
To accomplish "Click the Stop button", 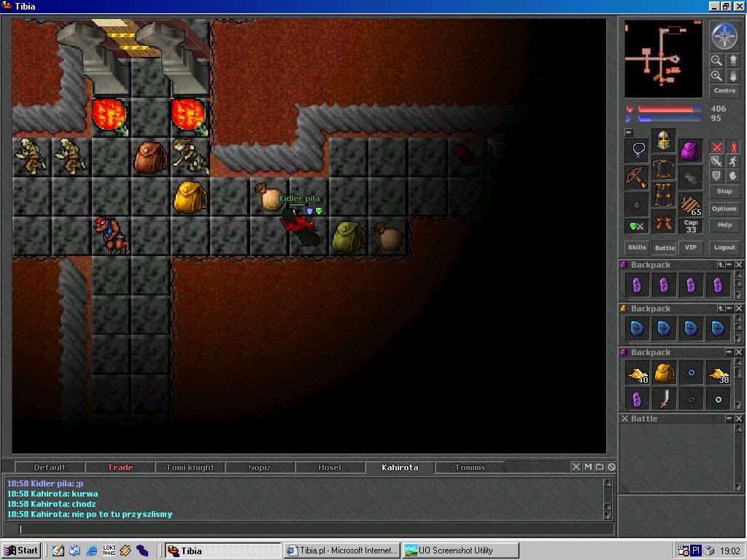I will (x=724, y=192).
